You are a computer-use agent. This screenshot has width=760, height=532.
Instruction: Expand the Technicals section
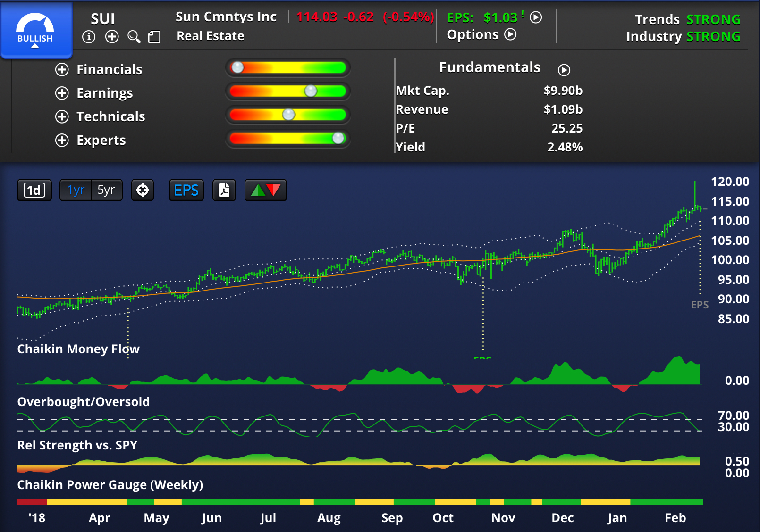(x=62, y=117)
